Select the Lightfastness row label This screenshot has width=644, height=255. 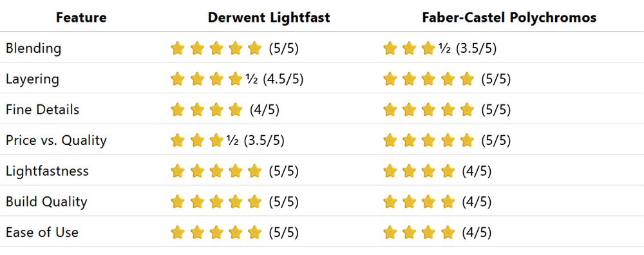click(47, 171)
